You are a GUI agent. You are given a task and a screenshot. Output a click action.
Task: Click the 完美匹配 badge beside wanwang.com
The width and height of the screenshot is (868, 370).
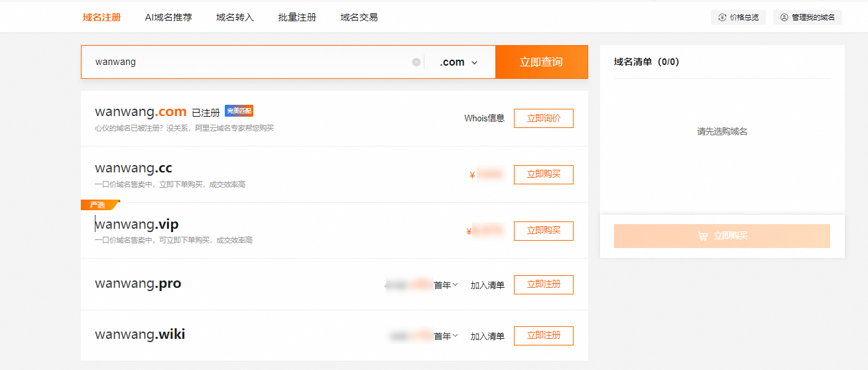point(239,111)
